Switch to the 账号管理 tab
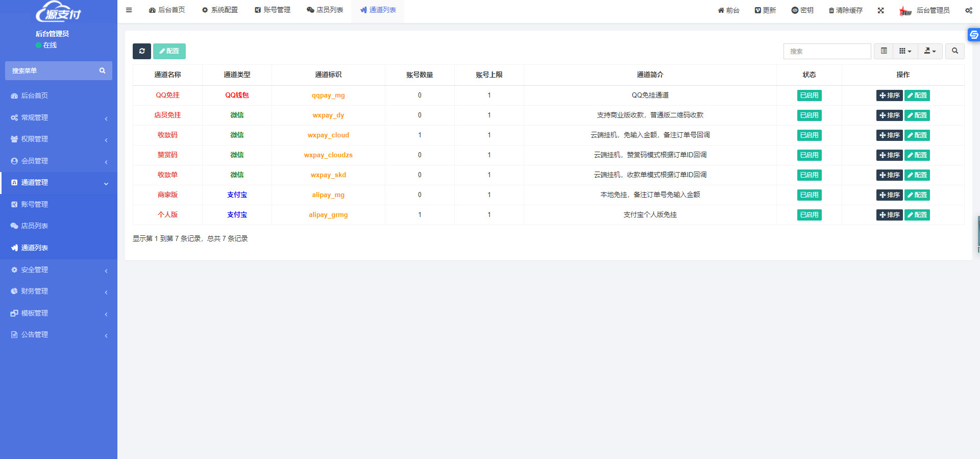The width and height of the screenshot is (980, 459). coord(273,10)
